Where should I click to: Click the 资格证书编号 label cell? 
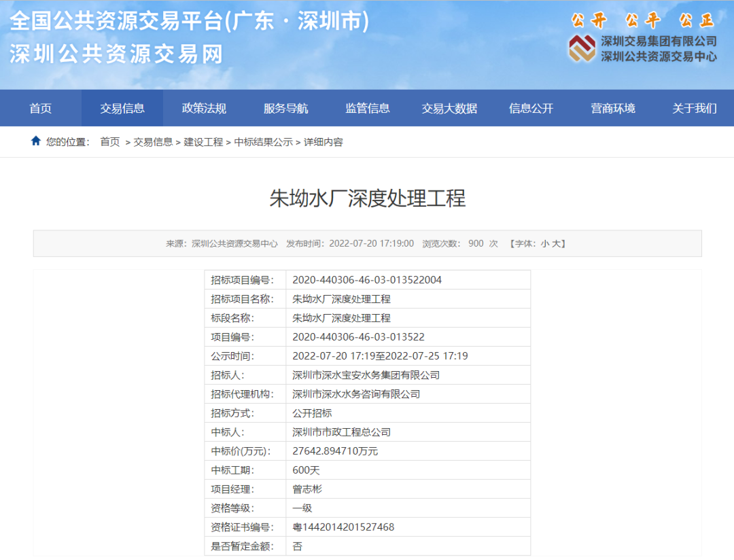click(245, 527)
